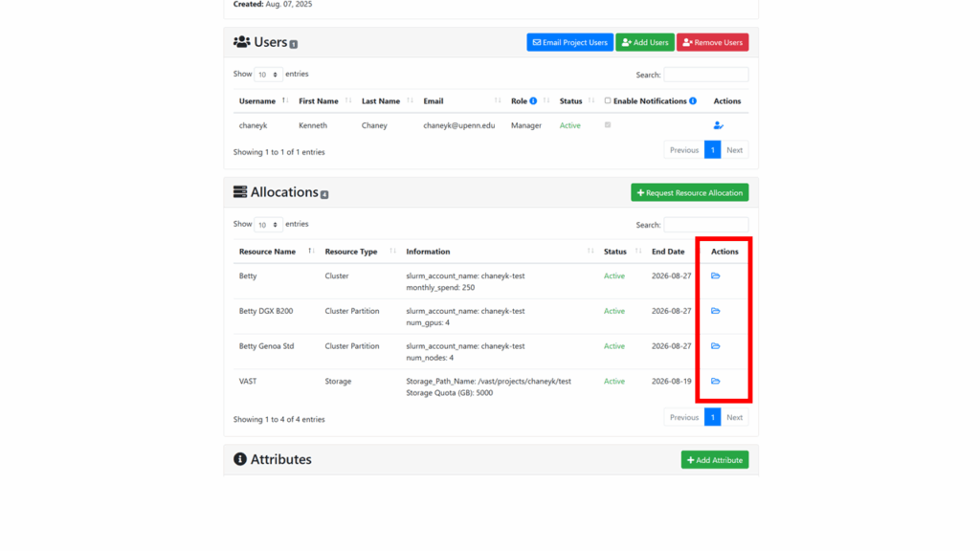This screenshot has width=980, height=551.
Task: Go to page 1 in Allocations pagination
Action: [x=712, y=418]
